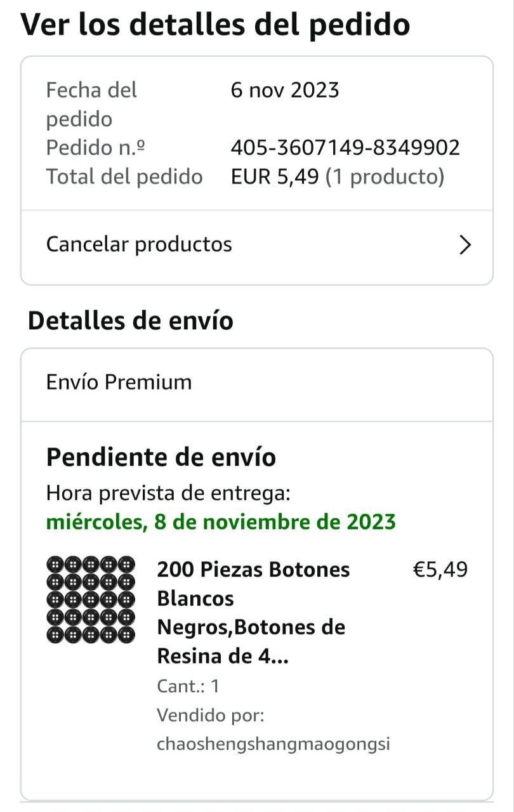Tap the Cant.: 1 quantity text
The height and width of the screenshot is (812, 514).
click(x=188, y=686)
